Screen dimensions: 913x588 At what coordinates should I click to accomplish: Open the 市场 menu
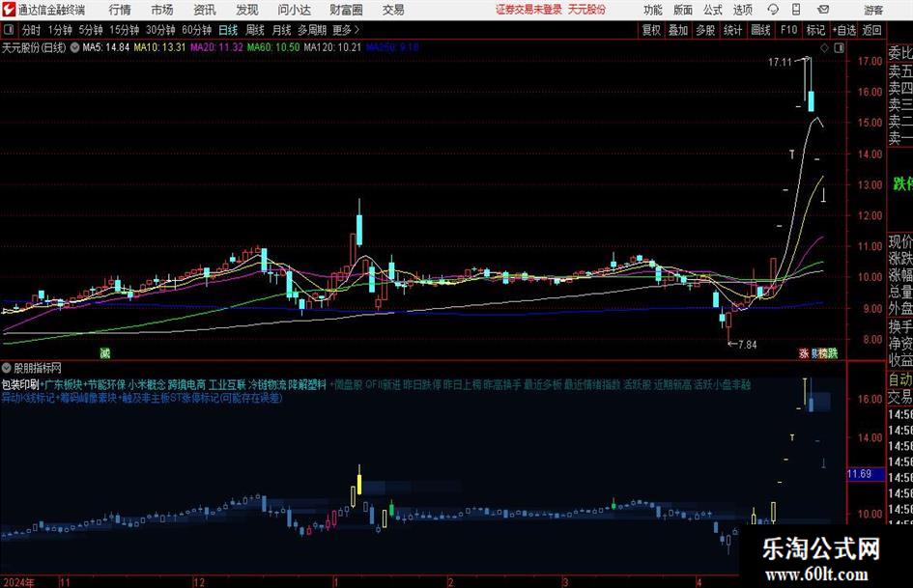coord(162,10)
